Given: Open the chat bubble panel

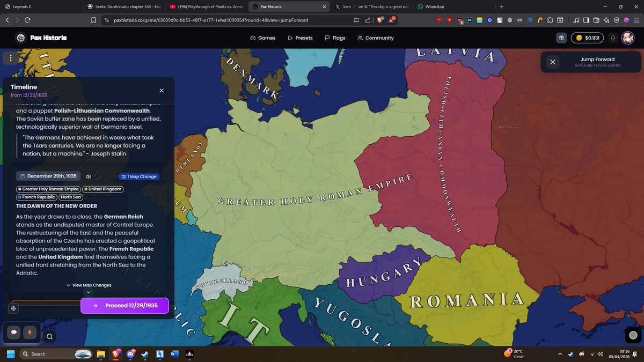Looking at the screenshot, I should click(13, 332).
